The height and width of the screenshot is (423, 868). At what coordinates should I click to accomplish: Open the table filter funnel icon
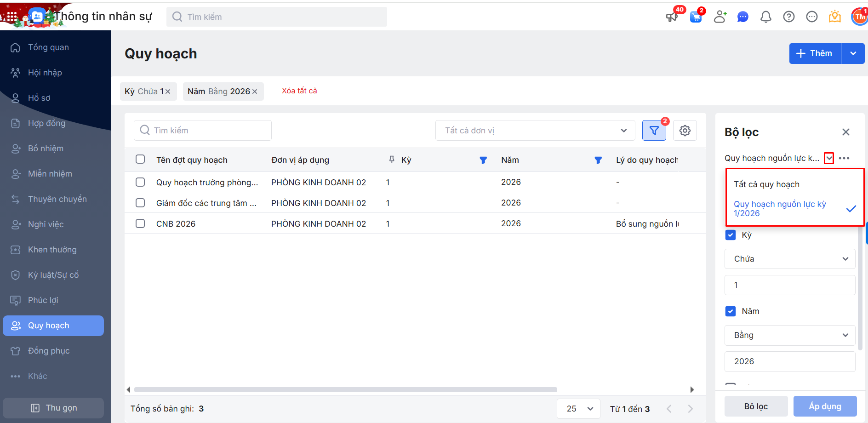click(x=654, y=131)
